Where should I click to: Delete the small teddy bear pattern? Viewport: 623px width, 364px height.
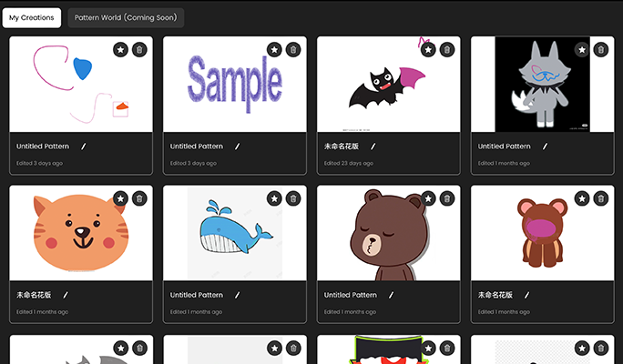600,198
